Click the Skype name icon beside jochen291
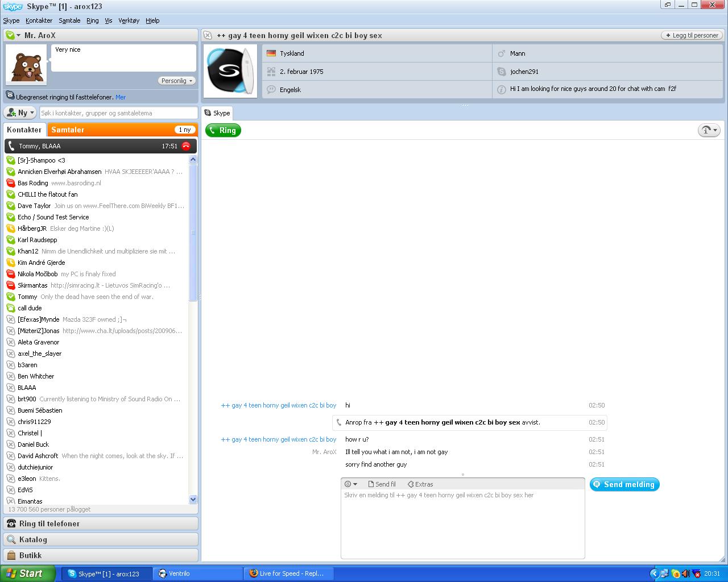728x582 pixels. tap(501, 72)
